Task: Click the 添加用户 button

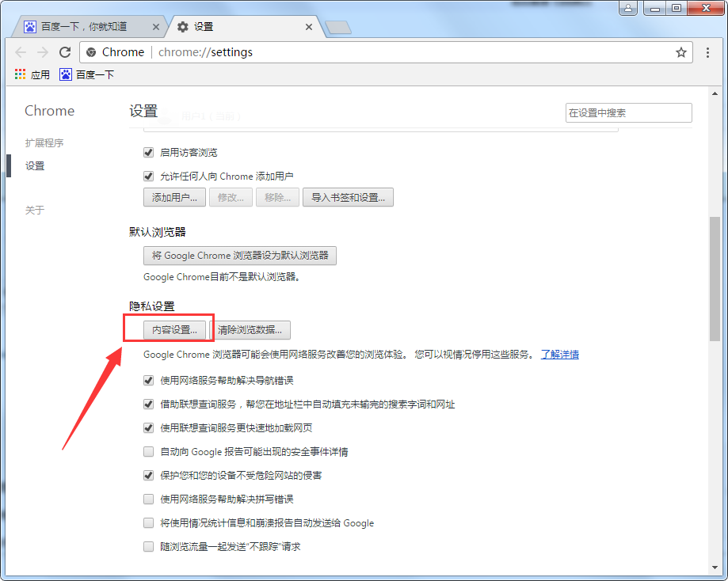Action: (174, 197)
